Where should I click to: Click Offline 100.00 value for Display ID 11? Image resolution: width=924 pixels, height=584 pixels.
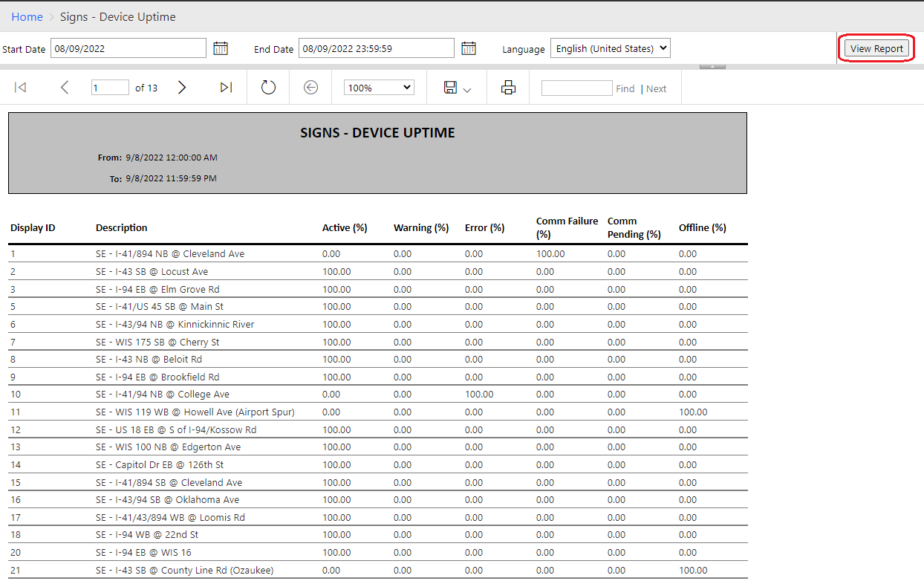tap(693, 412)
